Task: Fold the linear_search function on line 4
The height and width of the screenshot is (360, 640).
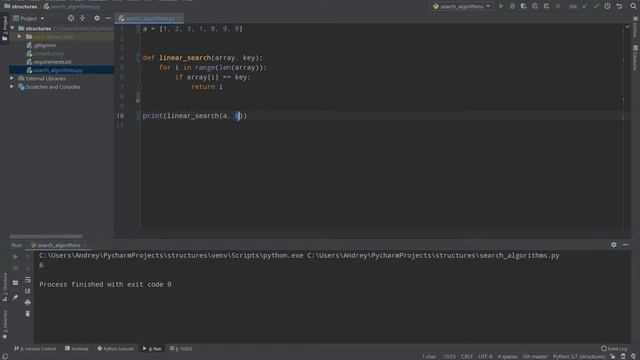Action: pyautogui.click(x=138, y=58)
